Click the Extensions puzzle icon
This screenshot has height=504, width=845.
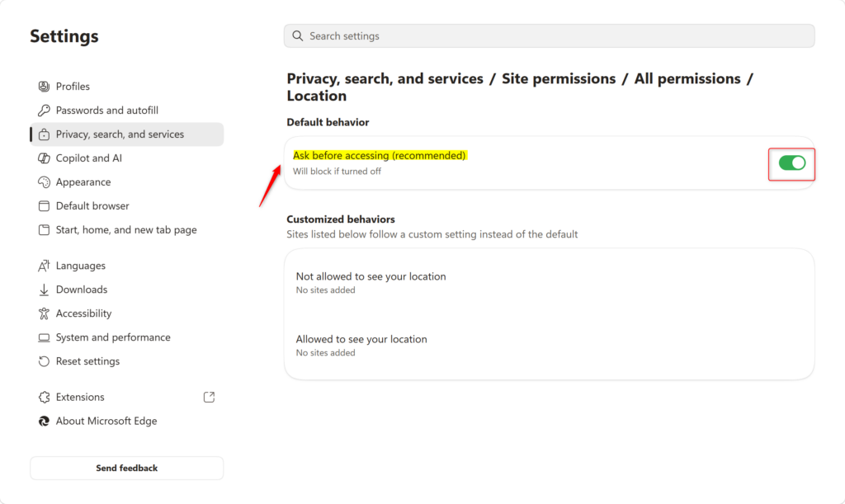coord(45,398)
